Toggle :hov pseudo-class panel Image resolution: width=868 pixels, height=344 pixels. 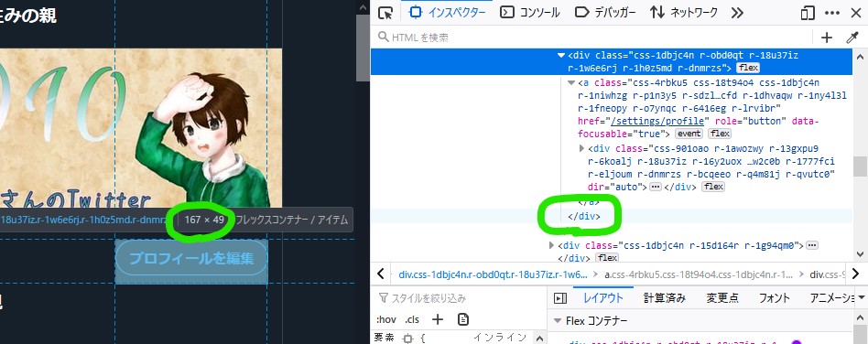(x=385, y=319)
